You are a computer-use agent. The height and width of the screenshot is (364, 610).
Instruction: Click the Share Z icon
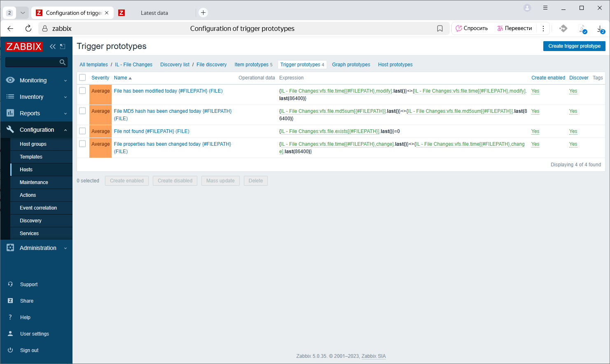point(10,301)
